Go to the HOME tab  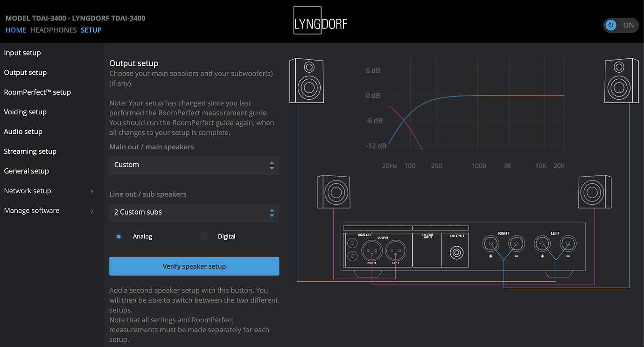(16, 30)
